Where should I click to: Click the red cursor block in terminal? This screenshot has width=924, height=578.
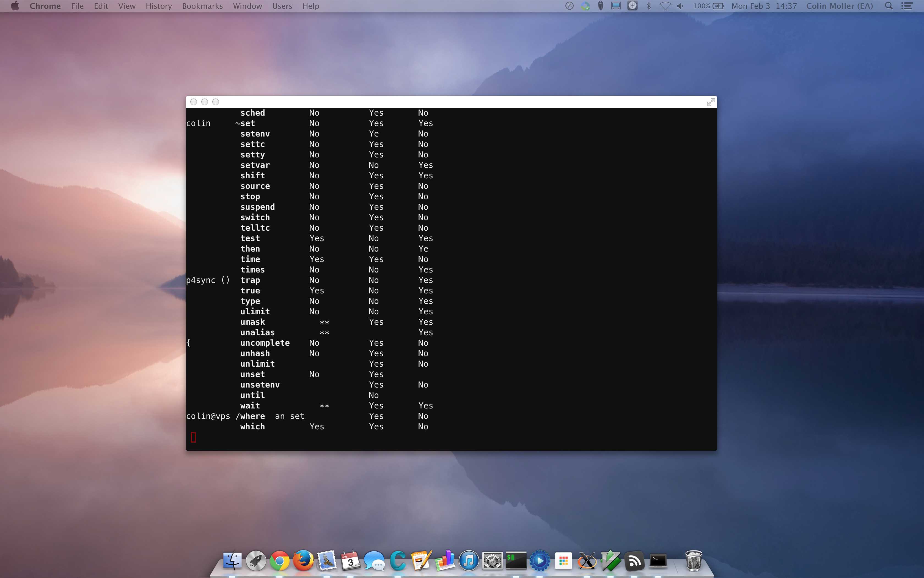[x=194, y=437]
